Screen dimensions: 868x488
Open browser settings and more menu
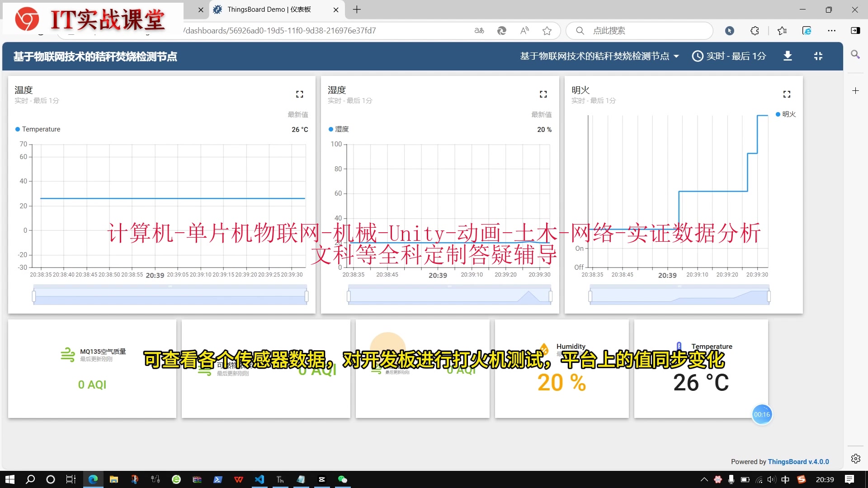pyautogui.click(x=831, y=31)
